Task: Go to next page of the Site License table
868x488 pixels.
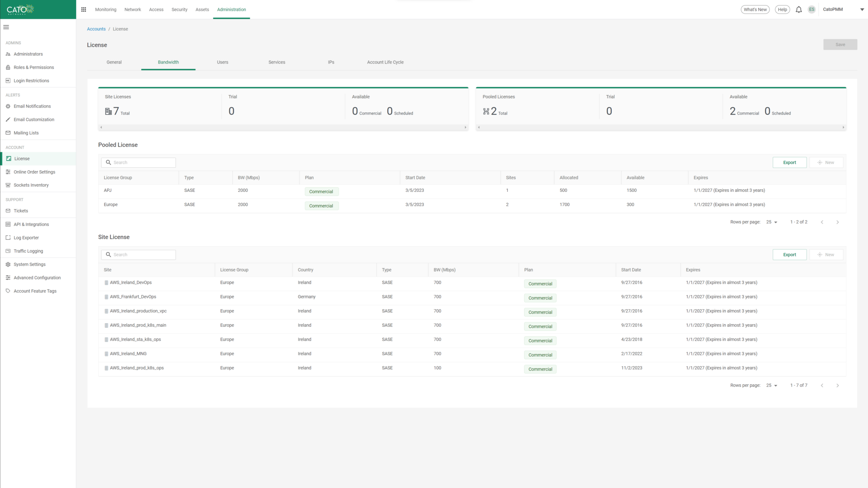Action: [837, 385]
